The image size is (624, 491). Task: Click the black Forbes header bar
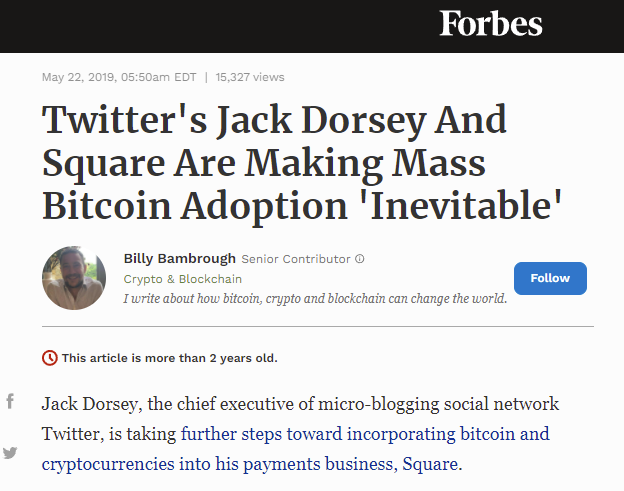tap(312, 26)
